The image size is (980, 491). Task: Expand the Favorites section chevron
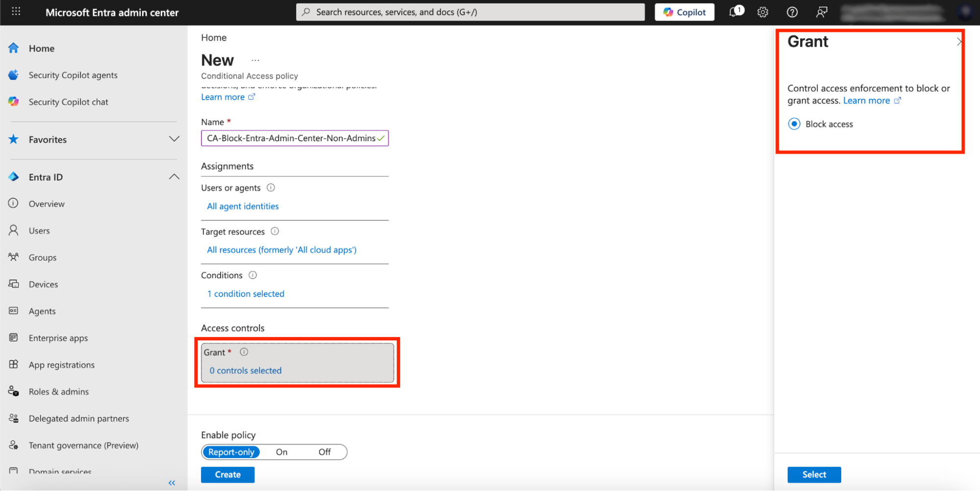pos(174,139)
